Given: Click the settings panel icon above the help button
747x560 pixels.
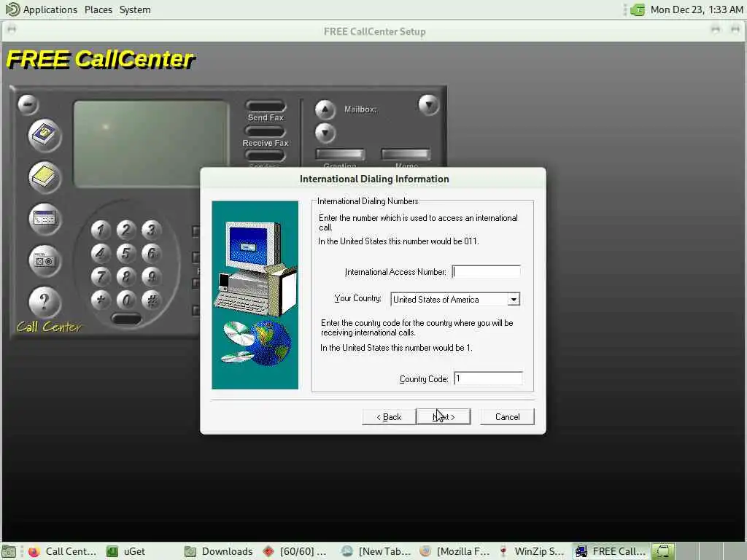Looking at the screenshot, I should (x=44, y=261).
